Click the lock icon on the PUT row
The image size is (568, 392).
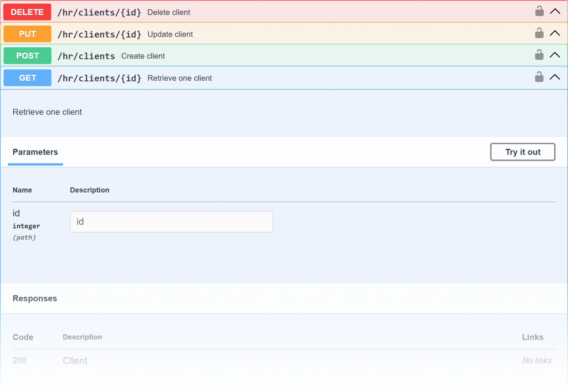coord(539,33)
